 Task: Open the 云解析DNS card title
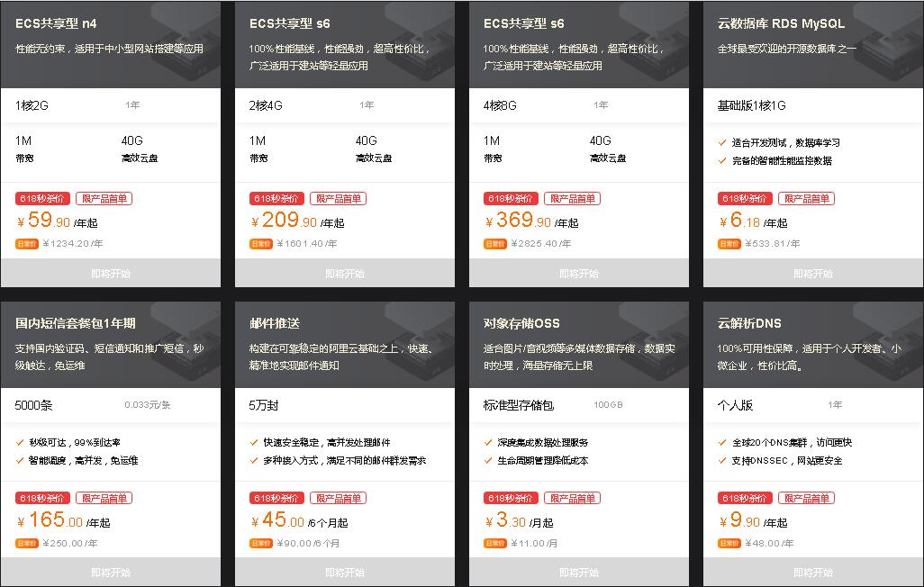point(749,323)
